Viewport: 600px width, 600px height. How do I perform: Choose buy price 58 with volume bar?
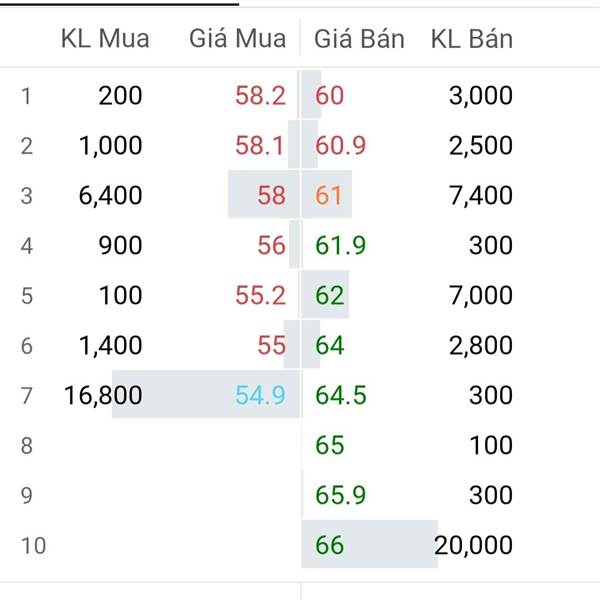point(272,195)
